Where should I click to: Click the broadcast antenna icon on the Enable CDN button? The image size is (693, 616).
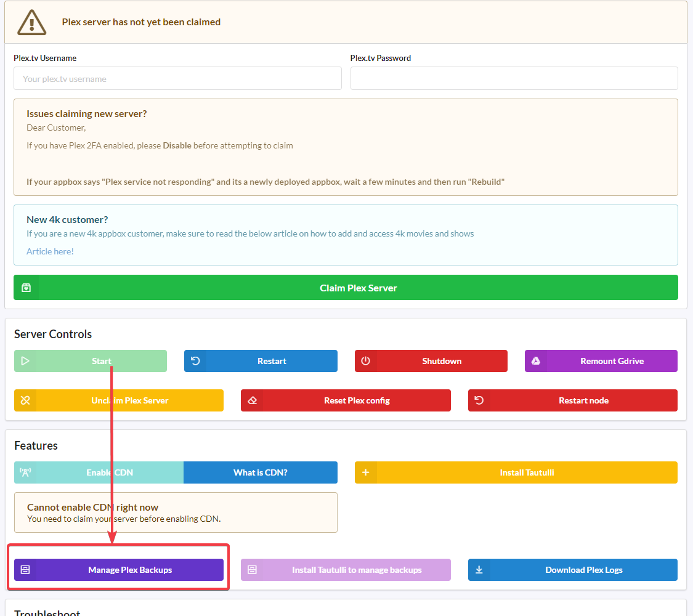25,472
